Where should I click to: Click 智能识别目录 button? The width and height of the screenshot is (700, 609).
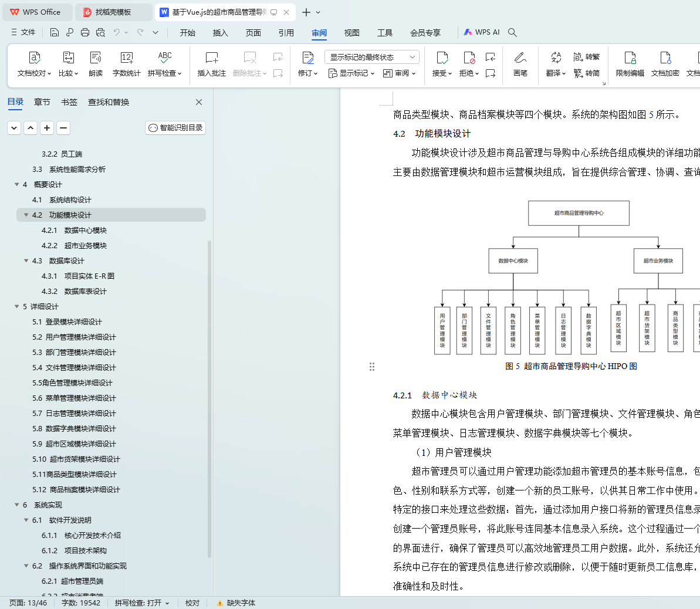click(x=175, y=128)
